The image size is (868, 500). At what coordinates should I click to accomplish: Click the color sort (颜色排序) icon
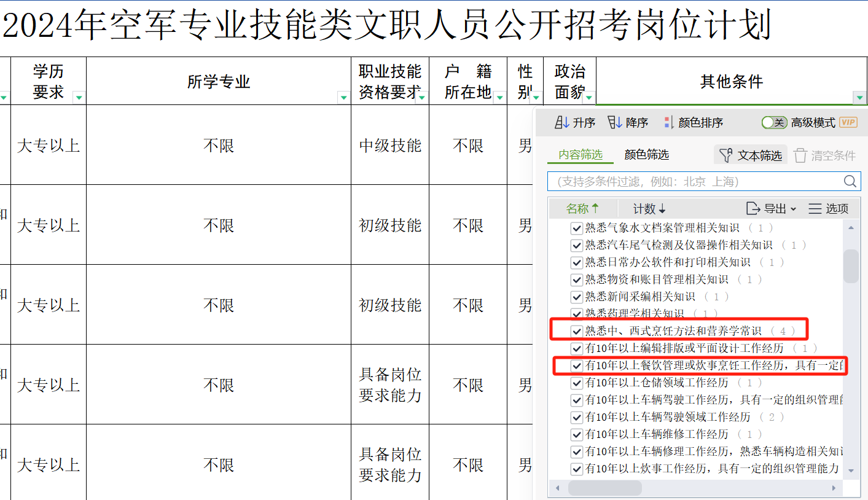[x=669, y=122]
